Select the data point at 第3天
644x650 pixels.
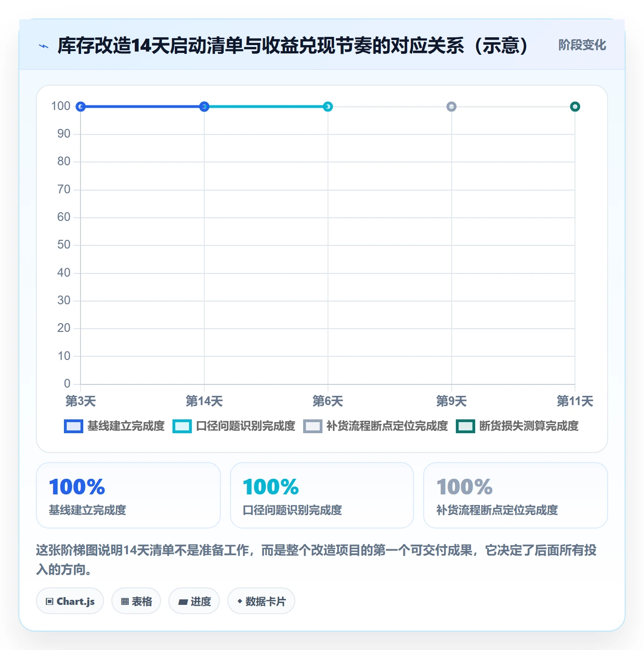point(80,107)
